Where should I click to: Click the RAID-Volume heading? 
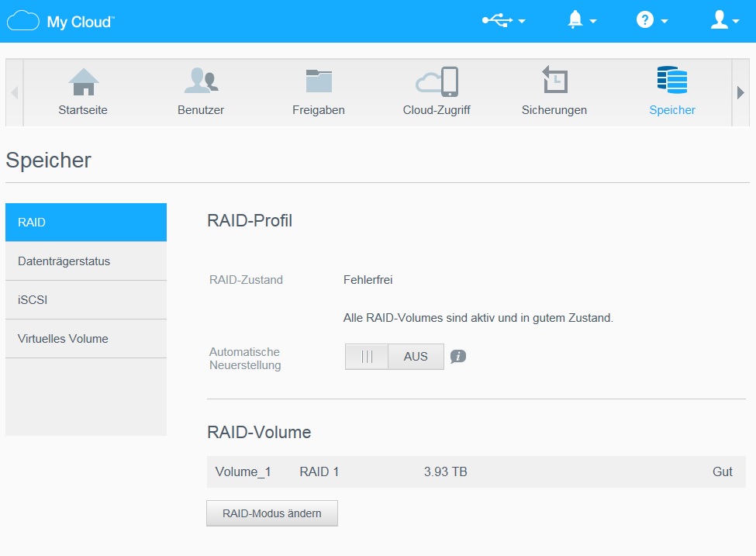click(x=259, y=432)
